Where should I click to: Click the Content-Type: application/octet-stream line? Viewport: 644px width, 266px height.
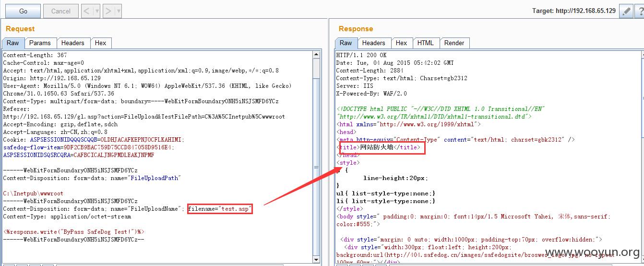tap(67, 217)
